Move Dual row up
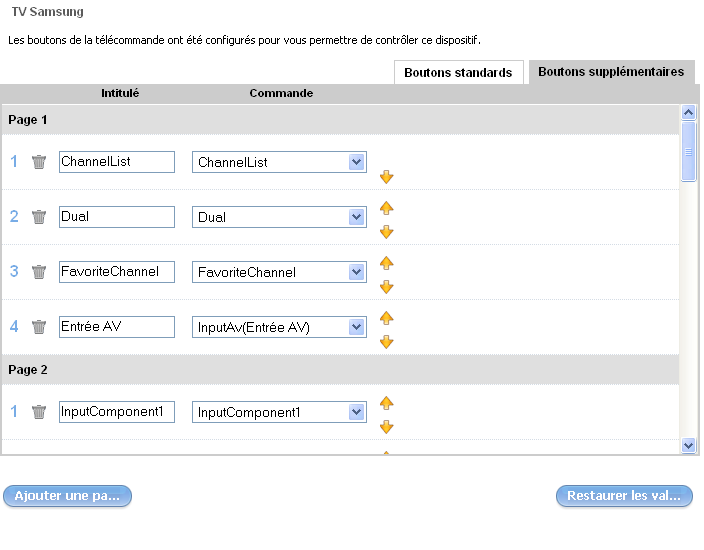The width and height of the screenshot is (704, 550). 387,208
